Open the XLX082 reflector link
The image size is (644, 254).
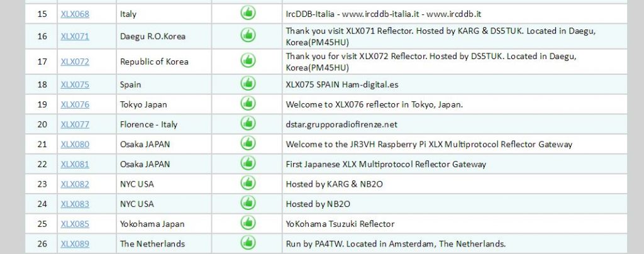click(75, 184)
